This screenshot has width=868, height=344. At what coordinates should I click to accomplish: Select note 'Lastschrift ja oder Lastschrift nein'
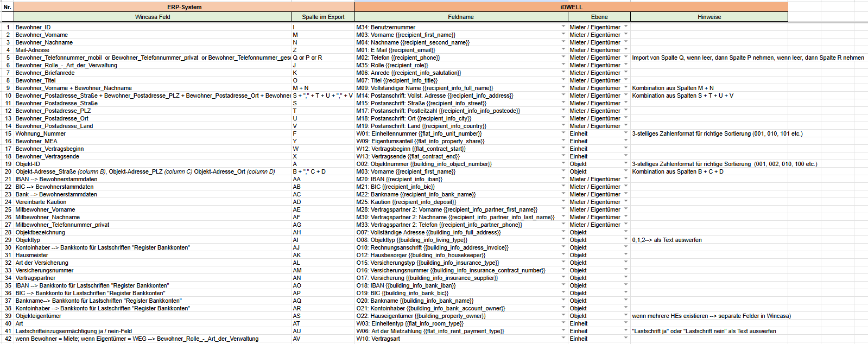point(709,331)
